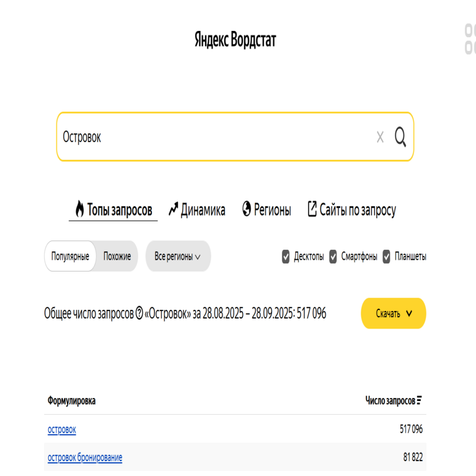The width and height of the screenshot is (476, 476).
Task: Click the question mark help icon
Action: pyautogui.click(x=139, y=314)
